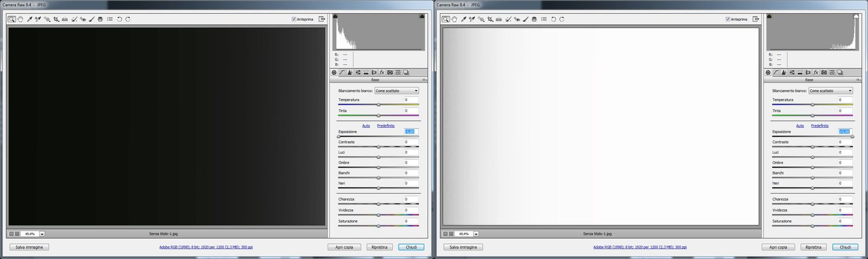Select Adjustment Brush in left window toolbar
The width and height of the screenshot is (868, 259).
(x=91, y=19)
